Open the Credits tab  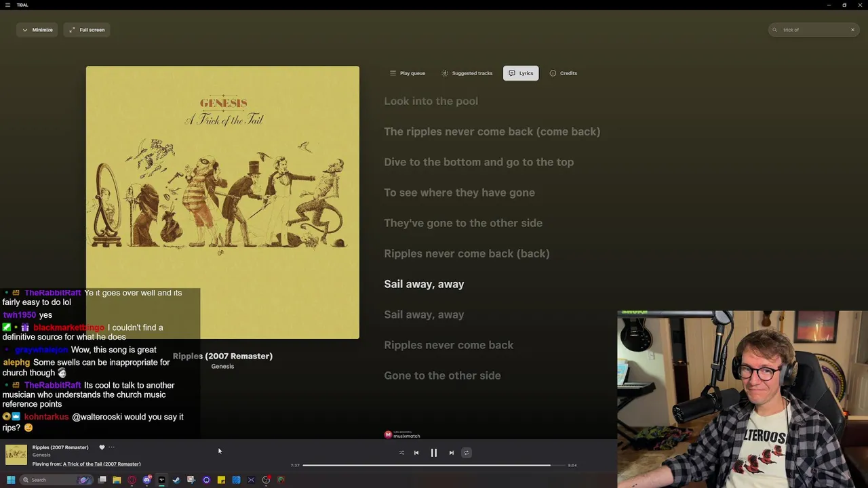564,73
